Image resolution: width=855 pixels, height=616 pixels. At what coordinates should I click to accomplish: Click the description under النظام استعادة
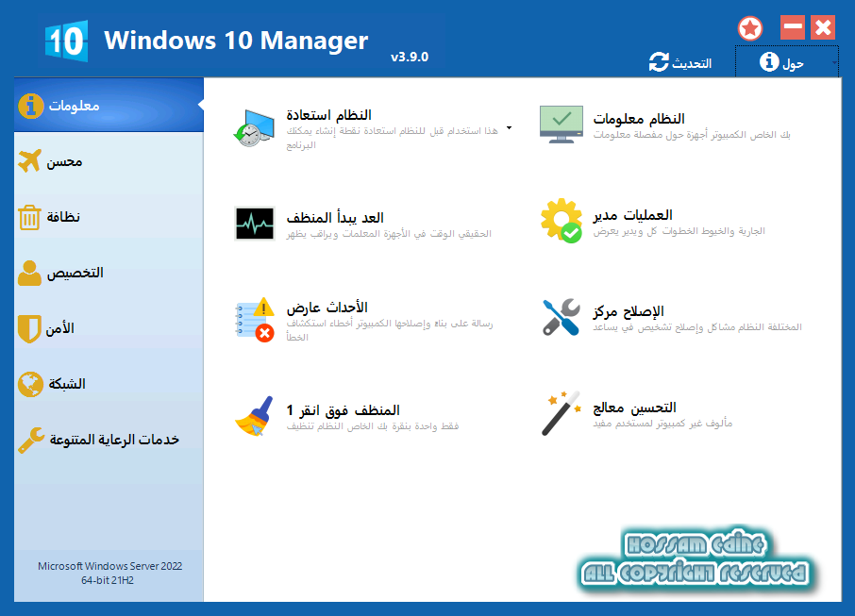click(x=392, y=138)
